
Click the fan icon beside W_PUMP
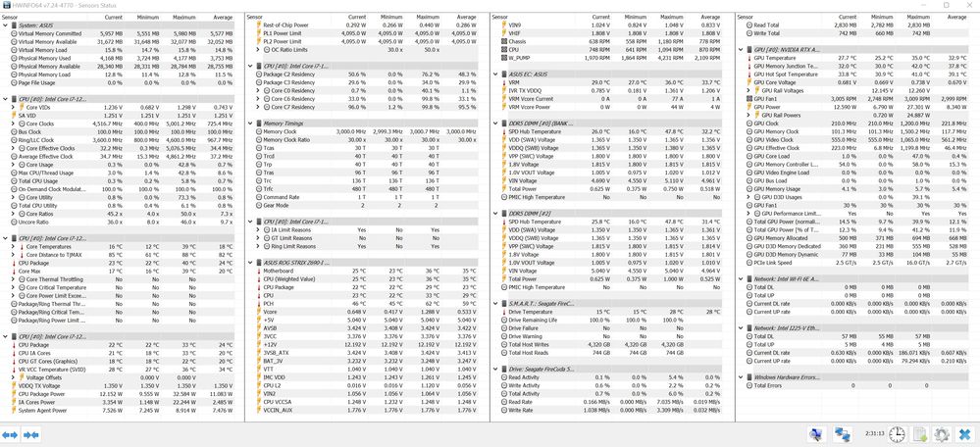(x=504, y=58)
